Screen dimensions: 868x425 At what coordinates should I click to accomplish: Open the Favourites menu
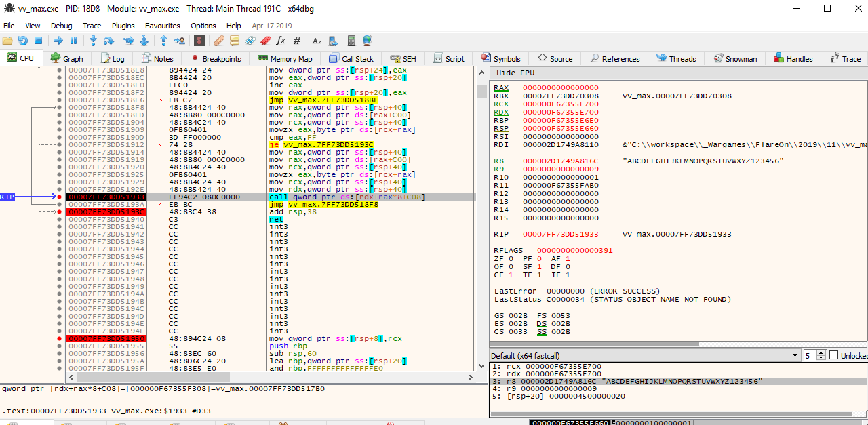[x=163, y=26]
